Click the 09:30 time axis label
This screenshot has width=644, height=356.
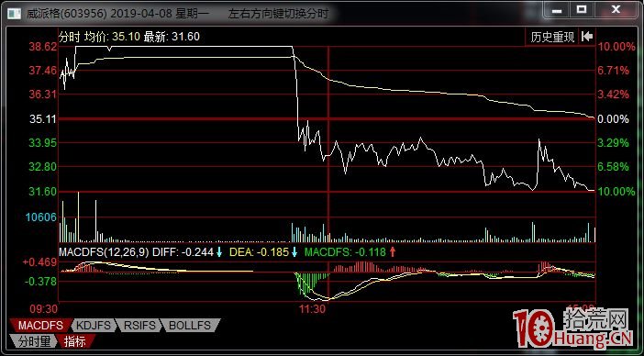tap(44, 308)
